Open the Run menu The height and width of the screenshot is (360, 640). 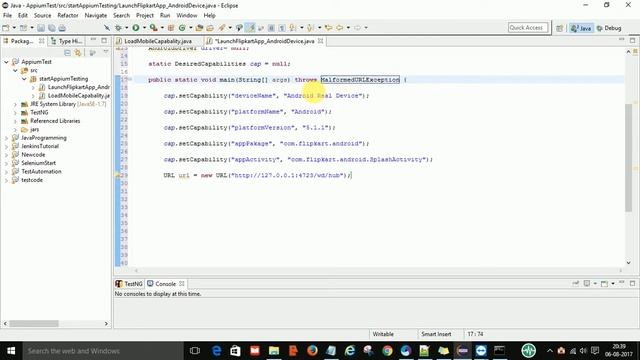tap(165, 16)
